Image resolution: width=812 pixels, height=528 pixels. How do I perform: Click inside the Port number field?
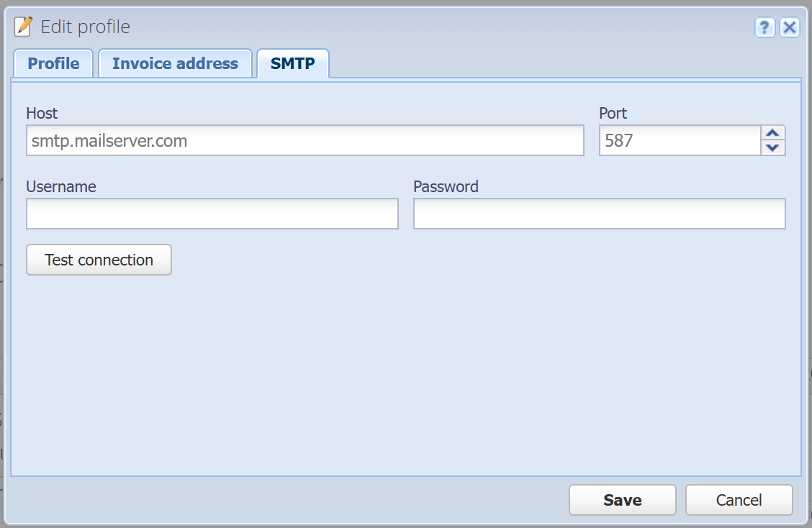tap(680, 140)
